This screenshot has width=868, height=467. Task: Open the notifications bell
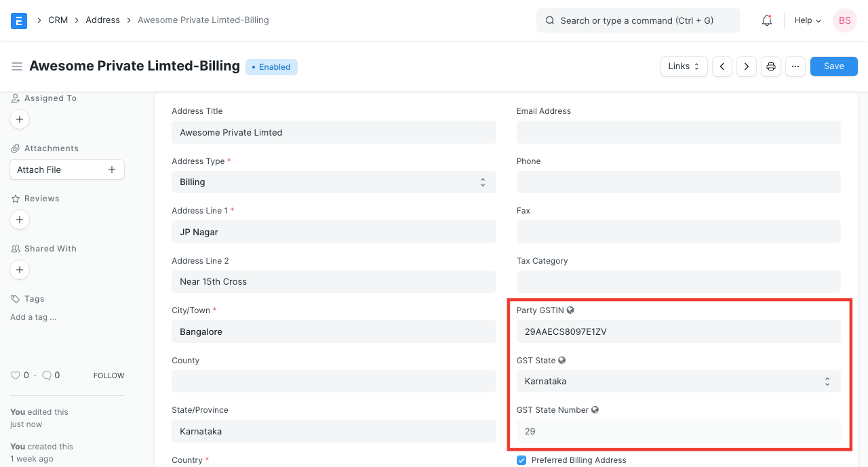(x=767, y=20)
